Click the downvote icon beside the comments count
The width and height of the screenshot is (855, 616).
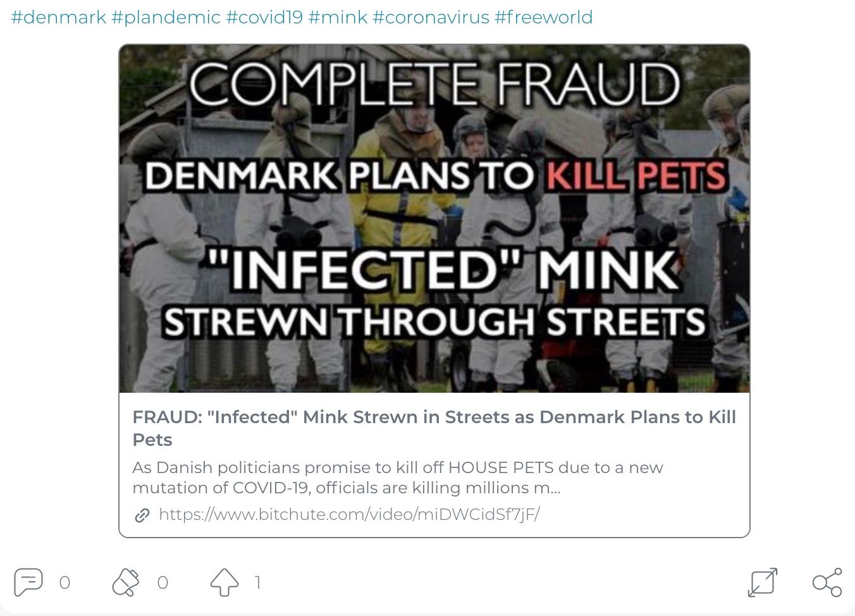(125, 582)
